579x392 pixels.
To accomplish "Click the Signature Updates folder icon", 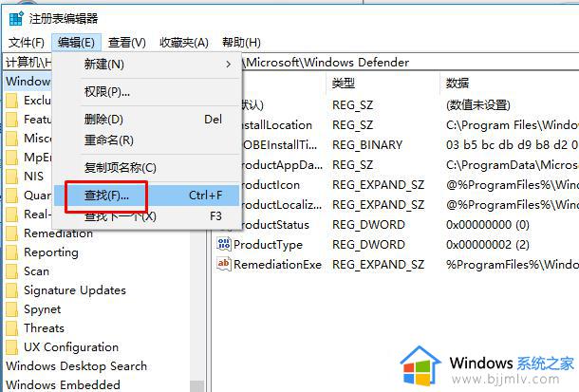I will pos(11,290).
